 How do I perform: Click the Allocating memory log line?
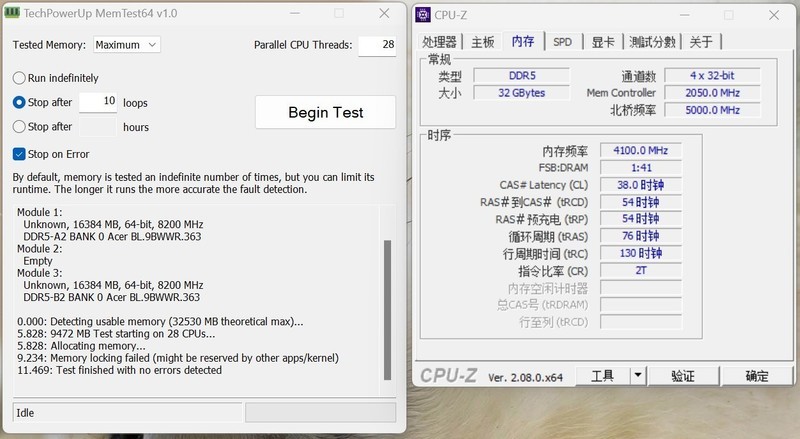coord(81,346)
